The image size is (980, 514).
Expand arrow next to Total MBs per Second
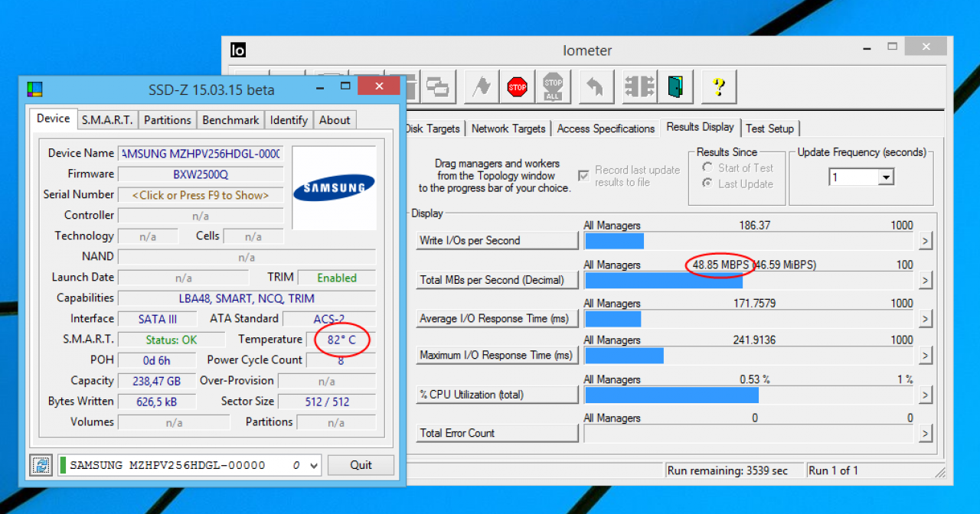tap(925, 280)
